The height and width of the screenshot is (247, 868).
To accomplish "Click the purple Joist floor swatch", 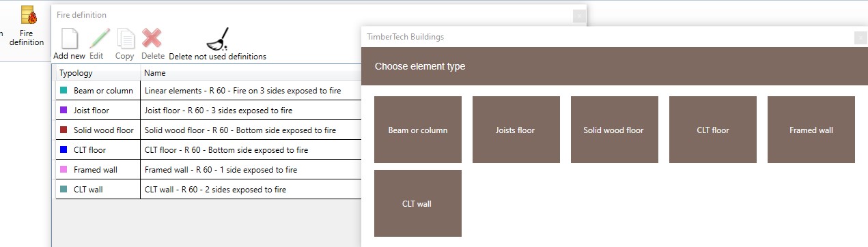I will point(64,110).
